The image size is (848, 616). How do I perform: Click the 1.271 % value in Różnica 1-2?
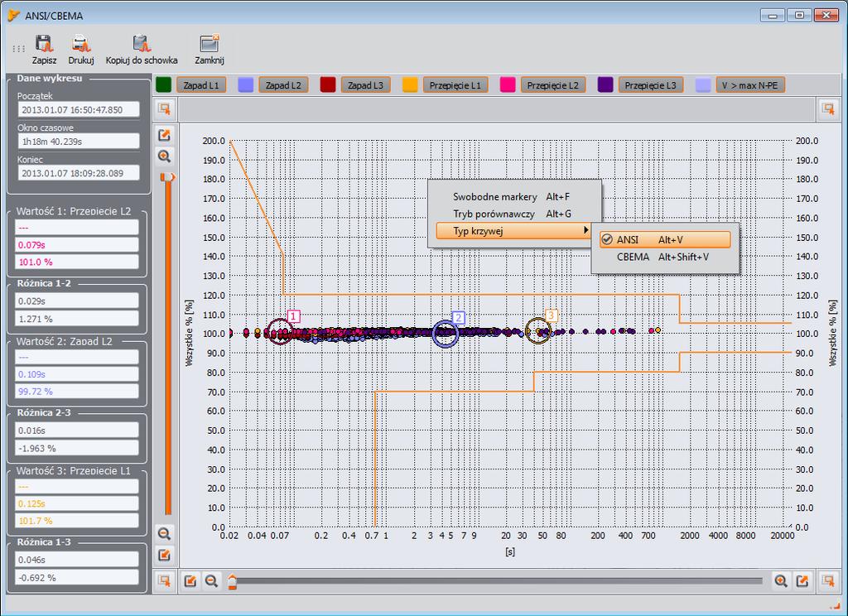77,319
